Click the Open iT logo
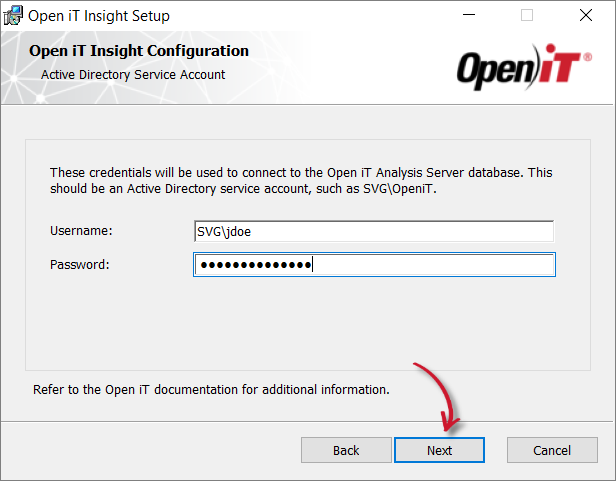616x481 pixels. (x=524, y=67)
